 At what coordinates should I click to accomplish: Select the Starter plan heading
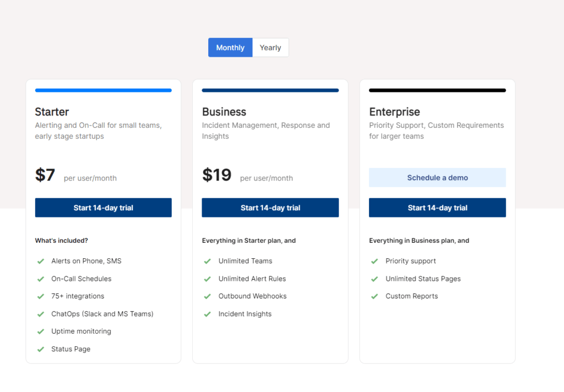[x=52, y=112]
